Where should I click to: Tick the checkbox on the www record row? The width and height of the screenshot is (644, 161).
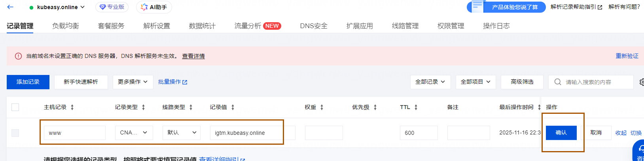point(15,133)
